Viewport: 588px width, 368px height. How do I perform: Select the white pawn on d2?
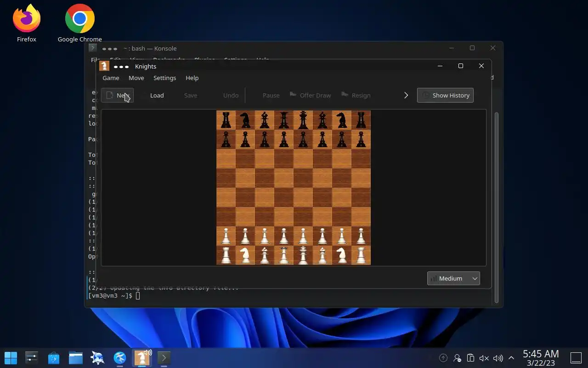tap(284, 236)
